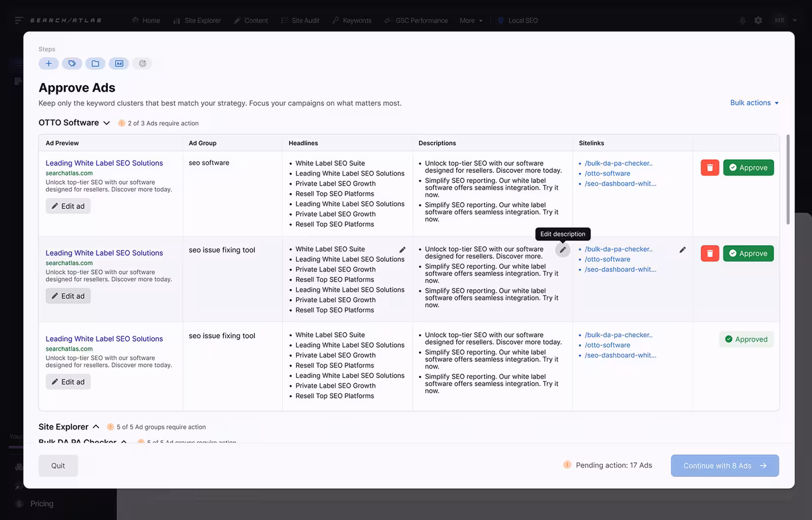Collapse the OTTO Software section

tap(107, 122)
